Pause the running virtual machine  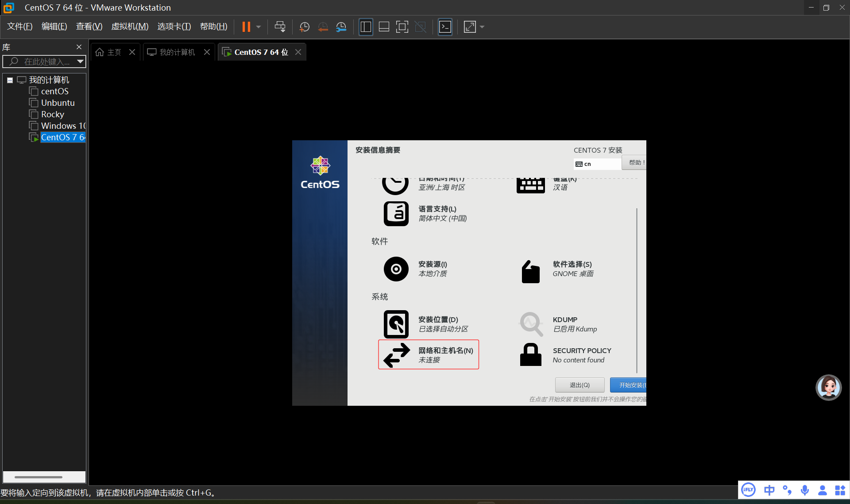246,27
